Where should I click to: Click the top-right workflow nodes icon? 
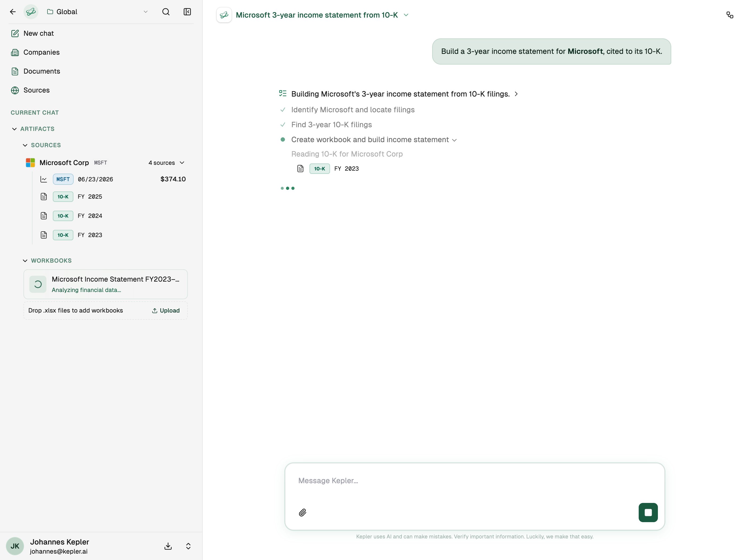730,15
